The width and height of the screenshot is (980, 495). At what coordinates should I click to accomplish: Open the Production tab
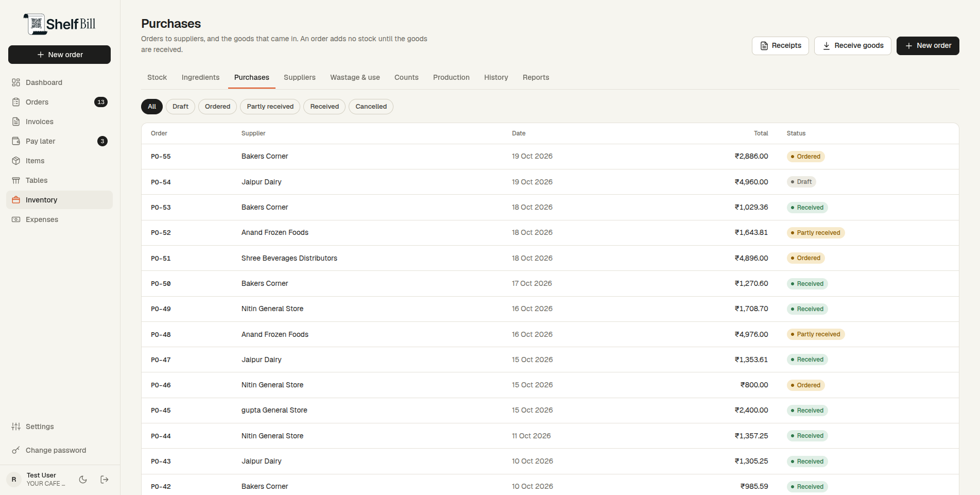(x=451, y=77)
